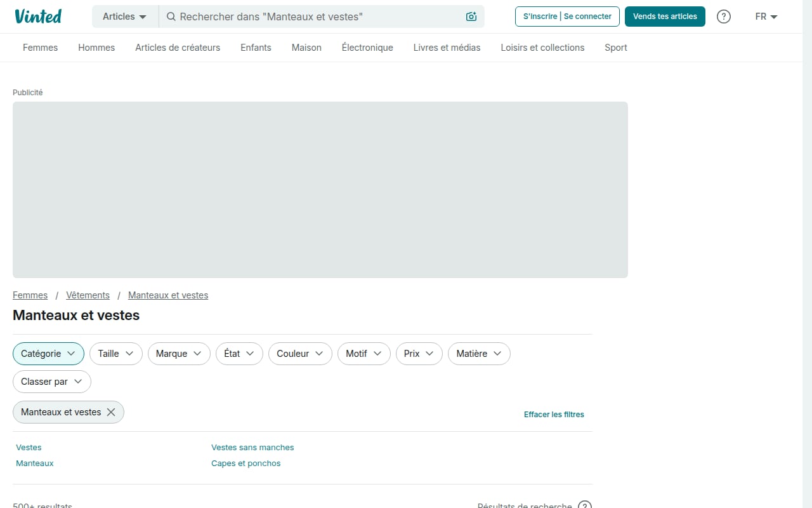The height and width of the screenshot is (508, 812).
Task: Open the État filter dropdown
Action: (239, 354)
